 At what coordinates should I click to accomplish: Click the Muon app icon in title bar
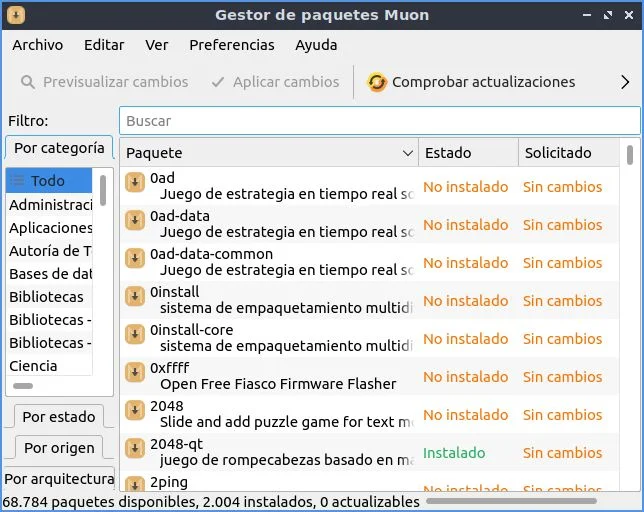click(16, 15)
